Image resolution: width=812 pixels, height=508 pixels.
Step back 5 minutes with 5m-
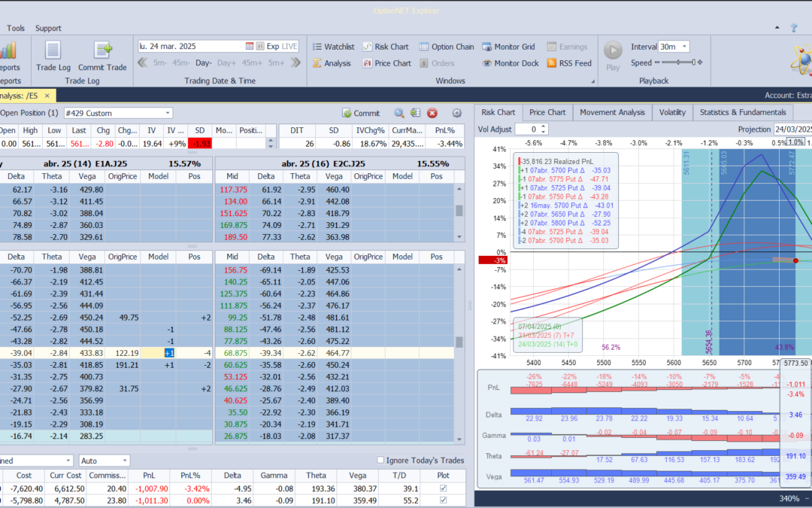pos(160,62)
